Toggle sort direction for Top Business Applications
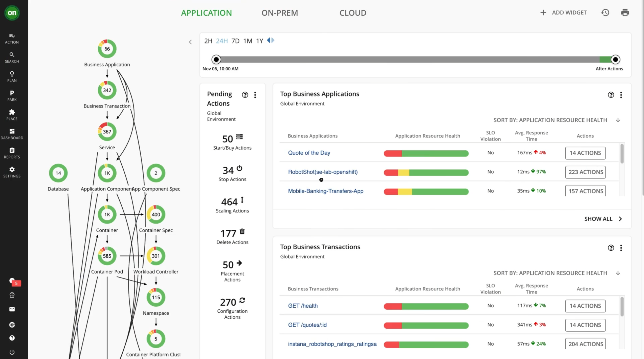Viewport: 644px width, 359px height. point(618,120)
